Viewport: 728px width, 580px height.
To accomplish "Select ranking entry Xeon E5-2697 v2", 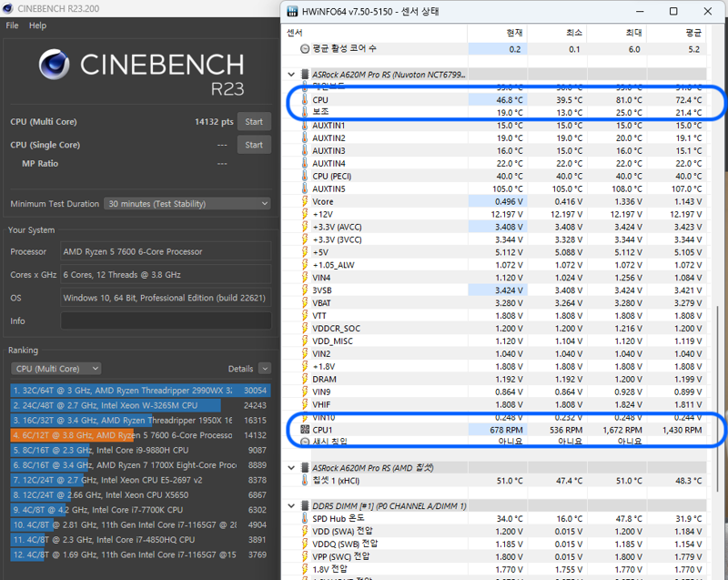I will (x=140, y=480).
